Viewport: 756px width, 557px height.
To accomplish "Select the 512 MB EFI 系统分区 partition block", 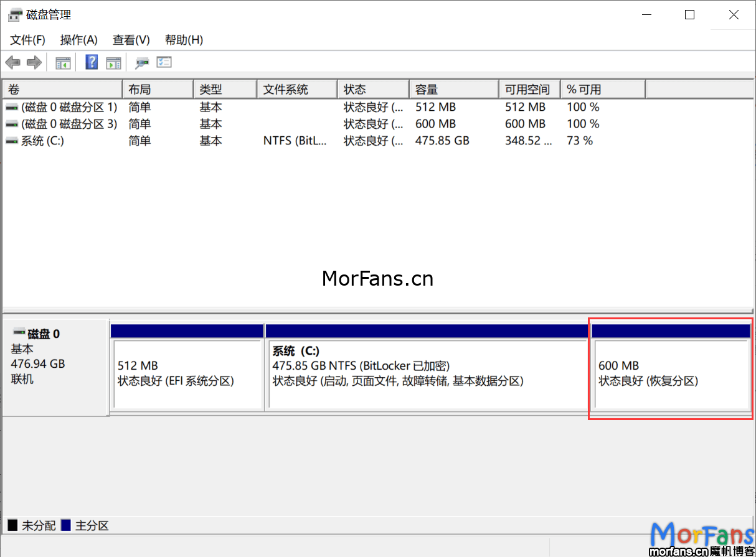I will tap(187, 367).
